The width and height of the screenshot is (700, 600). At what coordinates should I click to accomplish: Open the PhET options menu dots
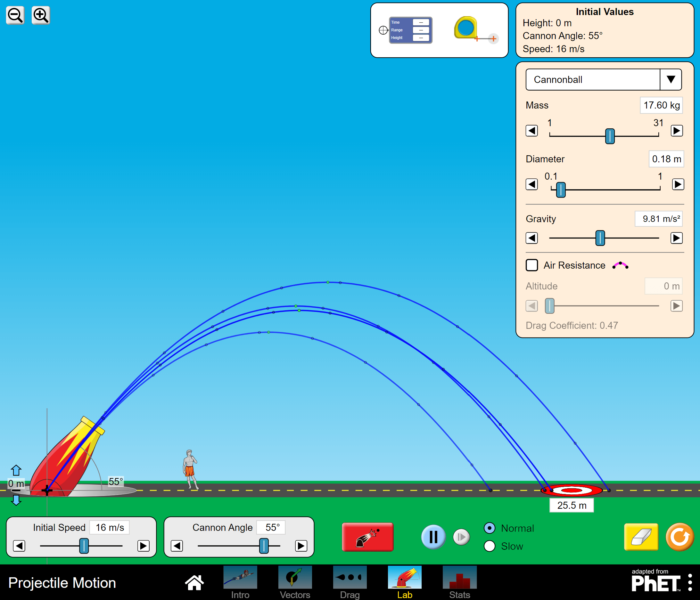coord(690,582)
